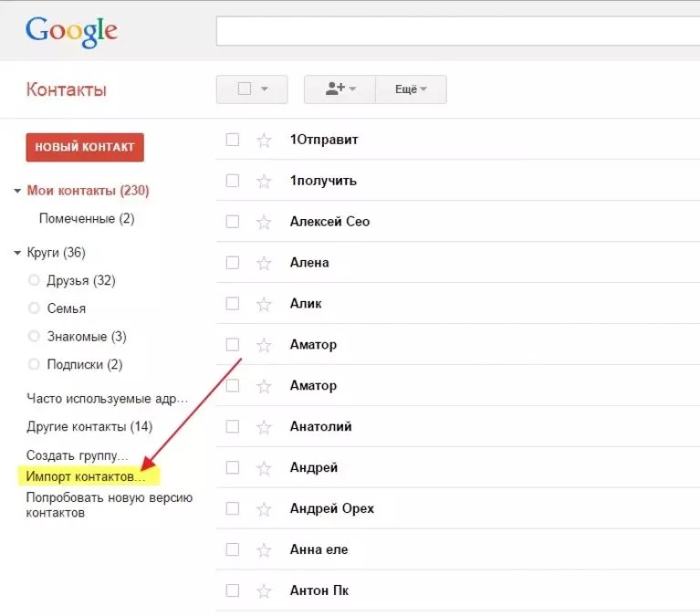Star the Антон Пк contact

click(x=264, y=591)
